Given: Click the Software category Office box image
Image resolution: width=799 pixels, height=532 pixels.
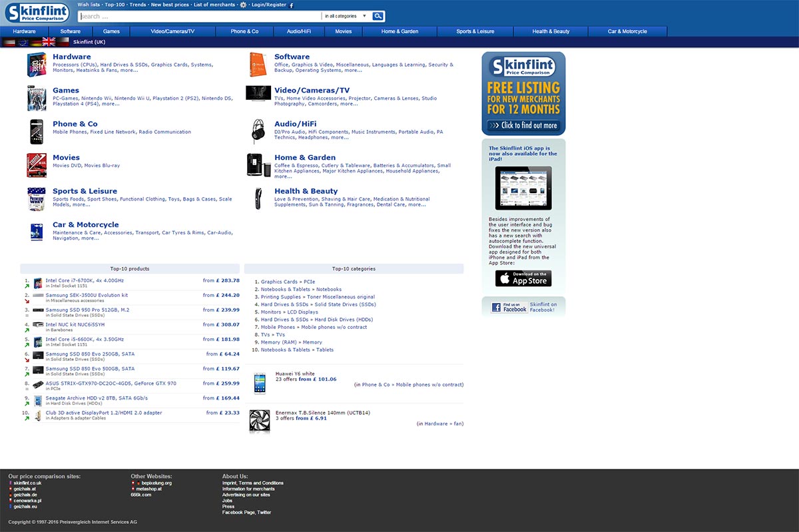Looking at the screenshot, I should tap(258, 65).
